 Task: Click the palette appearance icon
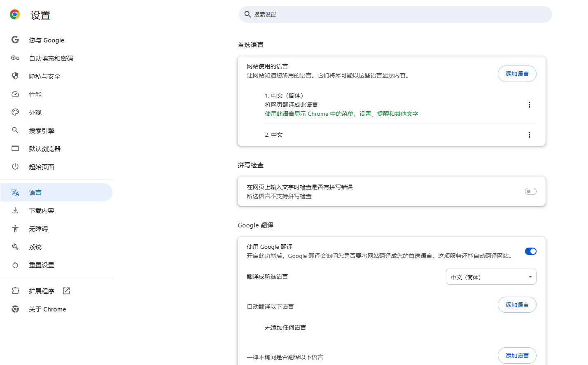click(x=15, y=112)
